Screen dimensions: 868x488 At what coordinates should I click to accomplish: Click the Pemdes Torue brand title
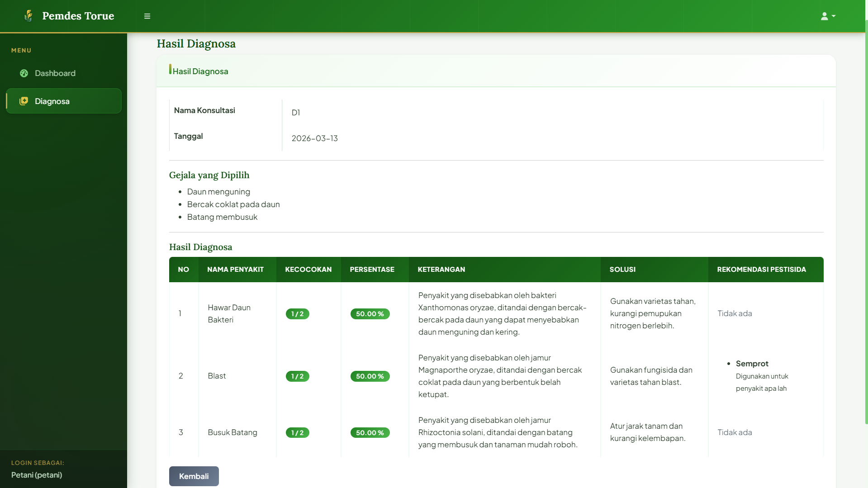pos(78,16)
